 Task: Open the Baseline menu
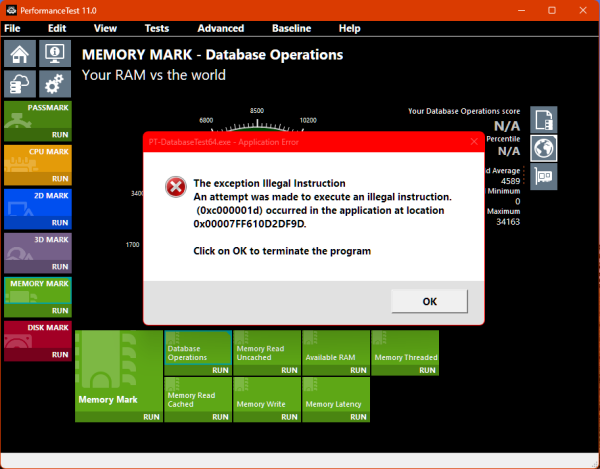pos(292,28)
